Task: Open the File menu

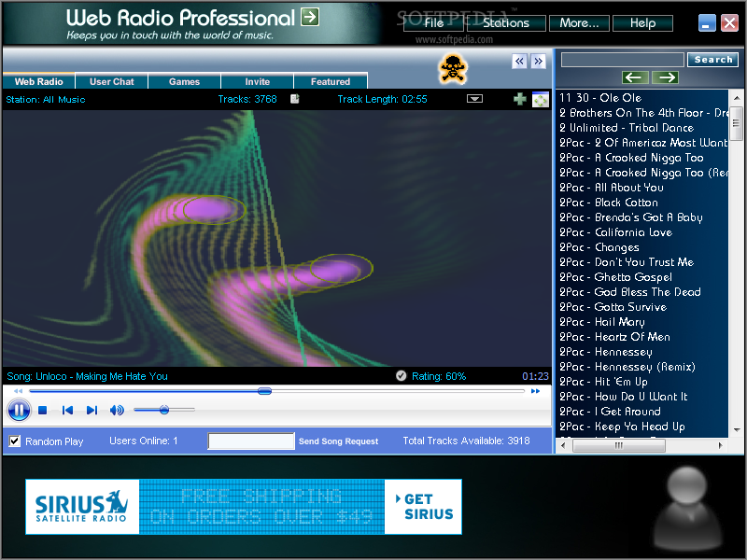Action: pyautogui.click(x=433, y=22)
